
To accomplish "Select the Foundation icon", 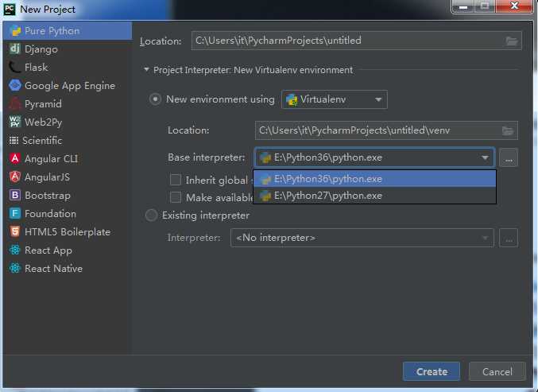I will click(15, 213).
